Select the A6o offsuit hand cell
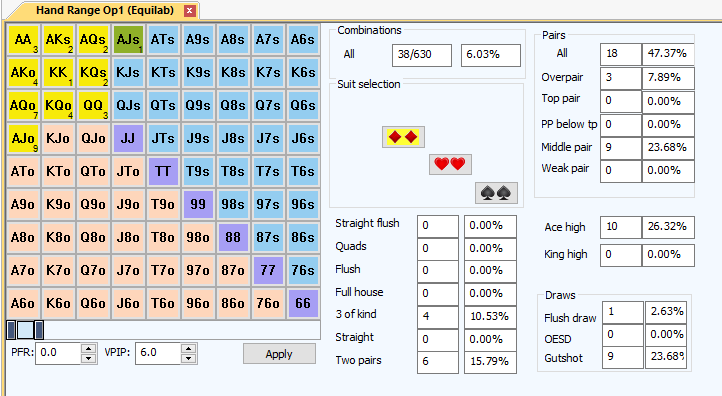Image resolution: width=722 pixels, height=396 pixels. (23, 303)
